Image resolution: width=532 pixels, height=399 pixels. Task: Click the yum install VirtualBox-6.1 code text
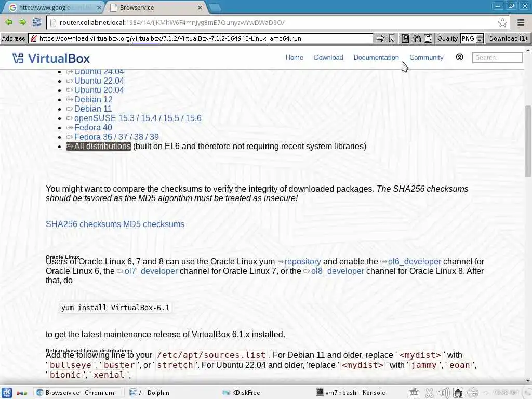point(115,308)
